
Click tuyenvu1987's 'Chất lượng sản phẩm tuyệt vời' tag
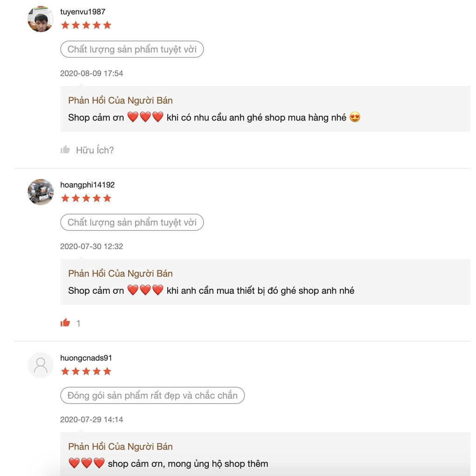132,49
